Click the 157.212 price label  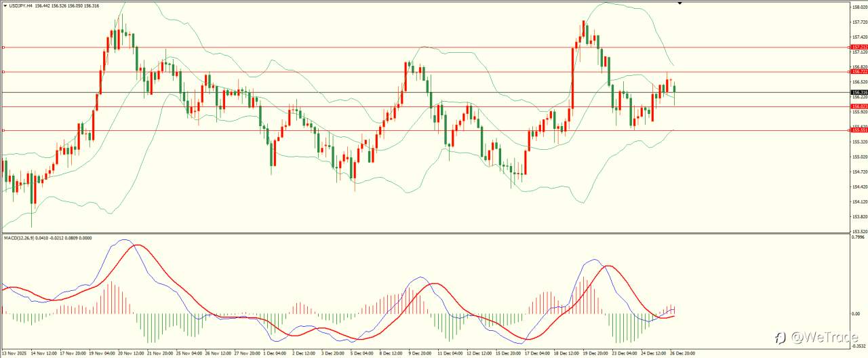pos(859,47)
